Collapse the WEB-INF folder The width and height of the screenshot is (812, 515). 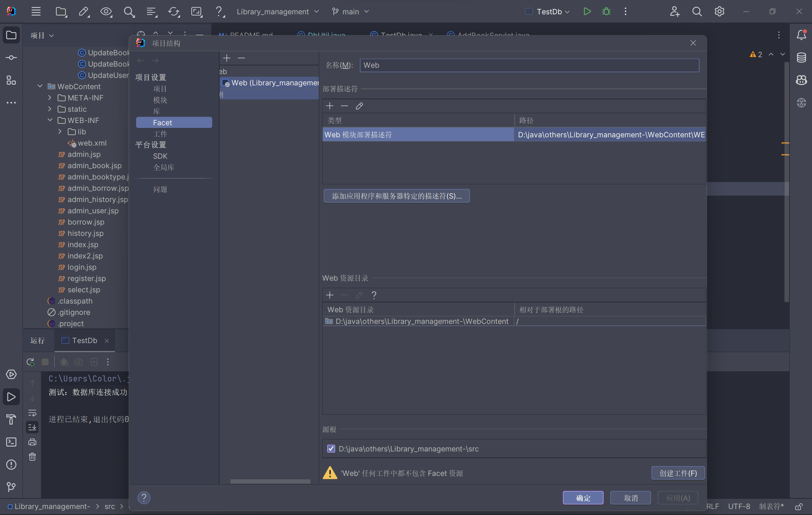coord(50,120)
